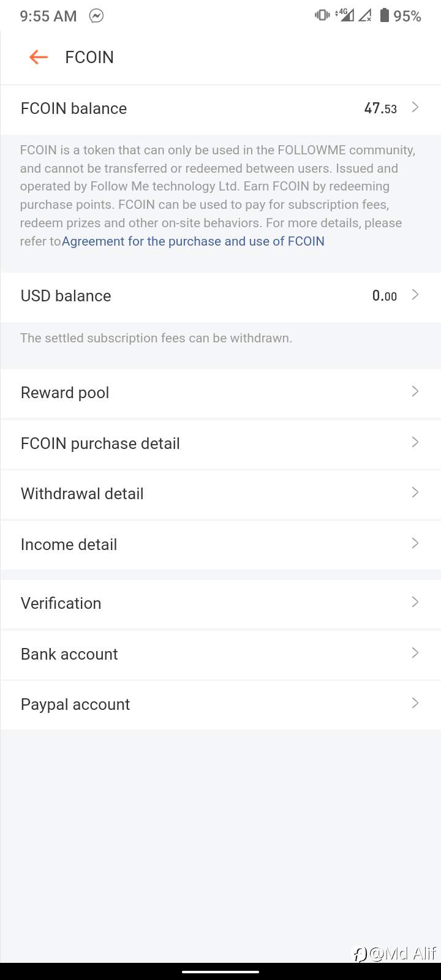Image resolution: width=441 pixels, height=980 pixels.
Task: Tap the 0.00 USD balance value
Action: (385, 296)
